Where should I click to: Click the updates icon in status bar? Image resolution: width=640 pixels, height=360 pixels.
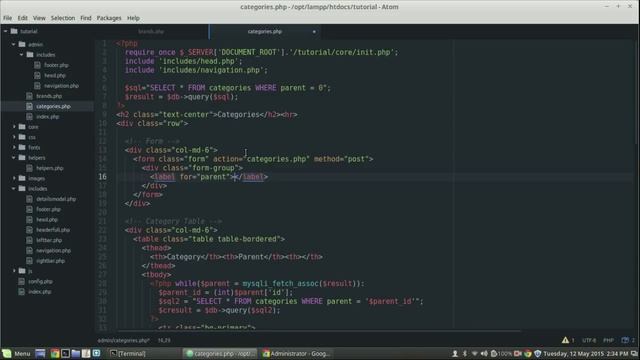coord(625,340)
